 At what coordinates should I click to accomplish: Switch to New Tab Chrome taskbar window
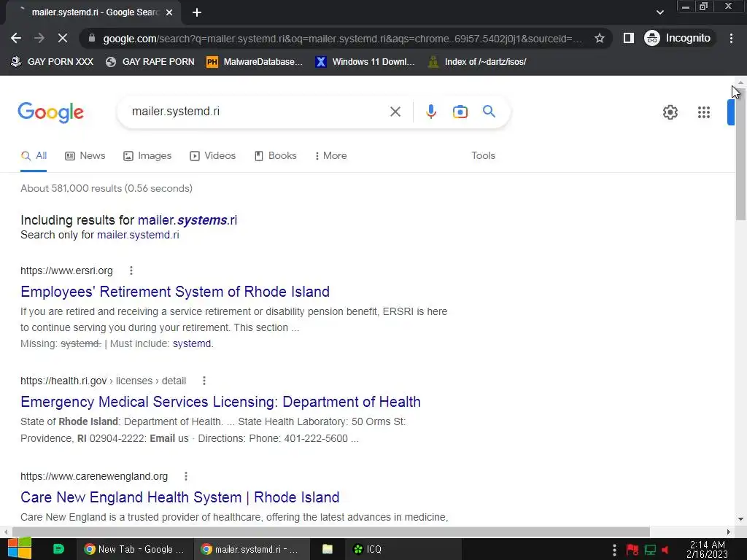(x=134, y=549)
